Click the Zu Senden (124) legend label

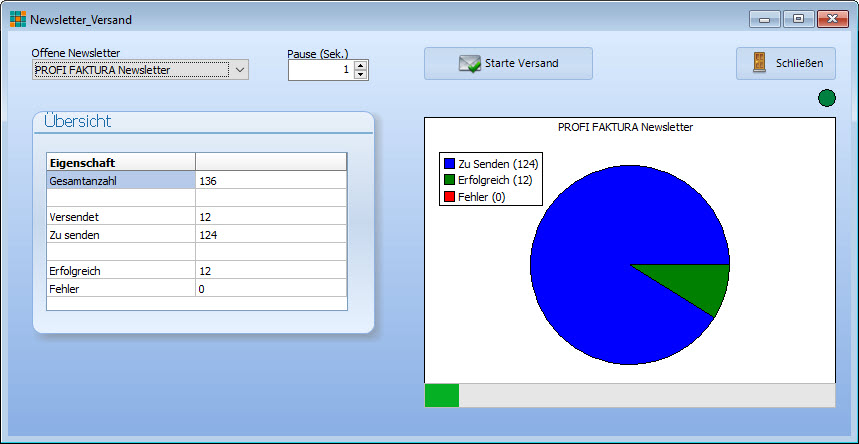[498, 163]
